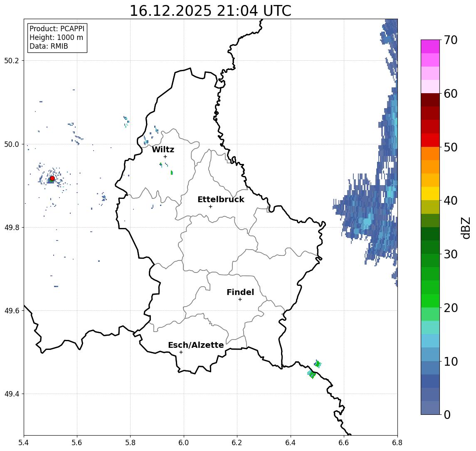Click the Wiltz town label

163,149
